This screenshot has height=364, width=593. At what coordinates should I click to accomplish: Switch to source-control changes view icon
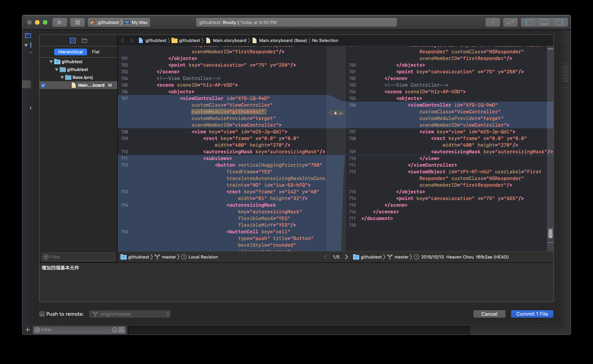coord(73,40)
